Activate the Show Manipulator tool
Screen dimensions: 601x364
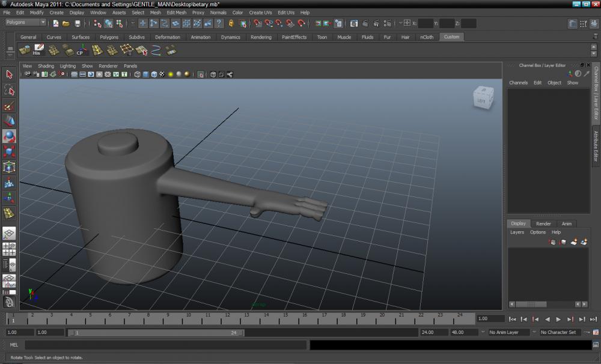coord(9,198)
